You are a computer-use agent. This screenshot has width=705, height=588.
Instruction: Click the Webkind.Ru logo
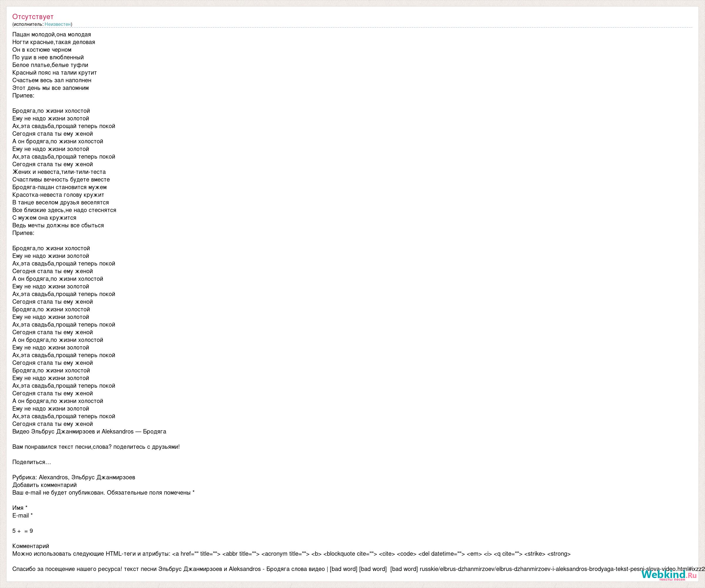[x=669, y=574]
